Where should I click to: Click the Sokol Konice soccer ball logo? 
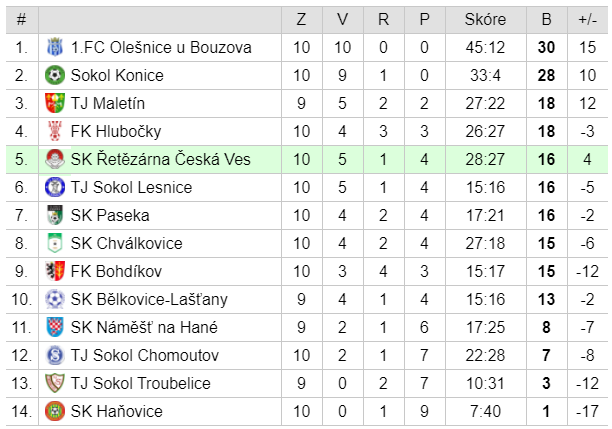pyautogui.click(x=55, y=75)
